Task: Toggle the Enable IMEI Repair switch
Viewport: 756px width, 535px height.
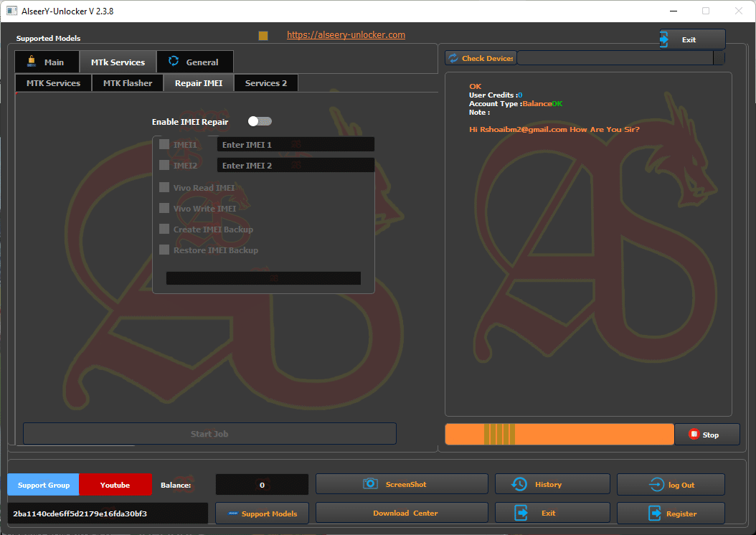Action: click(x=260, y=121)
